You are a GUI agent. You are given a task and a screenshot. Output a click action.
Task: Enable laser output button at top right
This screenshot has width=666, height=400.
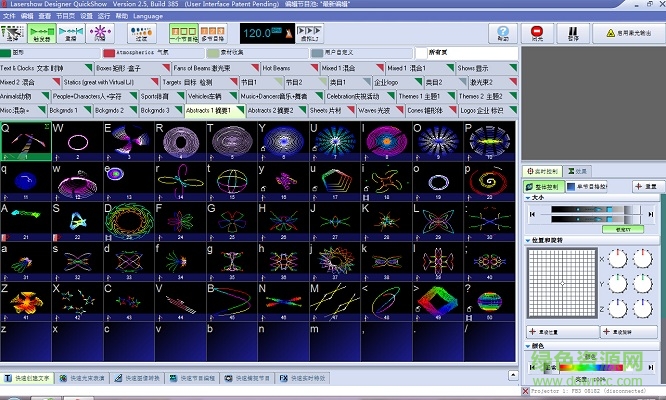click(x=626, y=34)
